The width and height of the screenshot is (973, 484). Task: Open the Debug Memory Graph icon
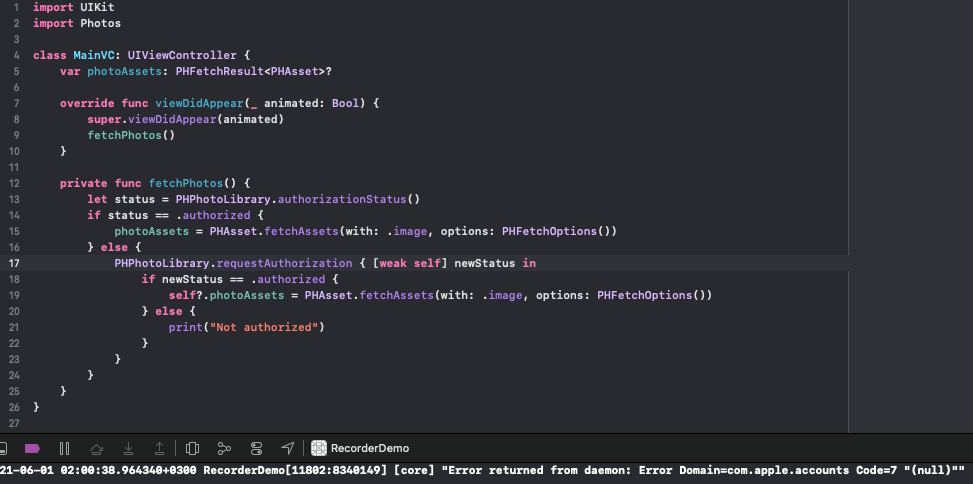click(224, 448)
